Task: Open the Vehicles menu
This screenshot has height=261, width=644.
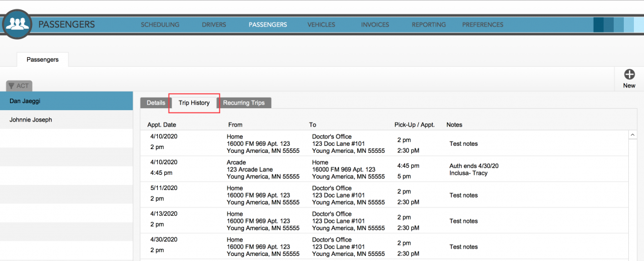Action: point(321,25)
